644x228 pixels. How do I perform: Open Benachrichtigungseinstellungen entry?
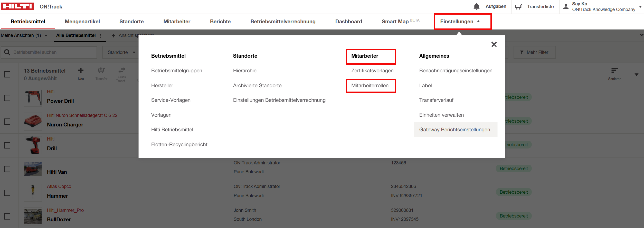(456, 71)
